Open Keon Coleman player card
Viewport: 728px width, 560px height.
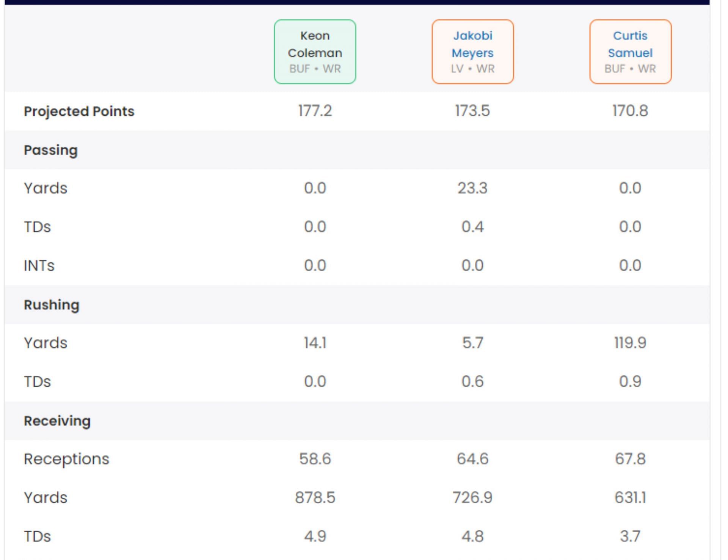point(315,52)
